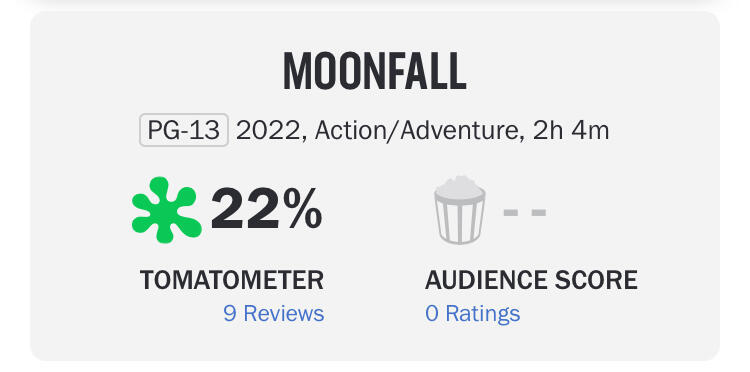Click the AUDIENCE SCORE label
Viewport: 750px width, 372px height.
[x=531, y=280]
